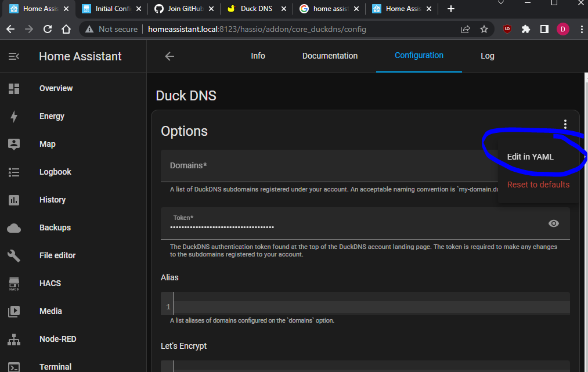This screenshot has width=588, height=372.
Task: Share this page via address bar icon
Action: click(x=466, y=29)
